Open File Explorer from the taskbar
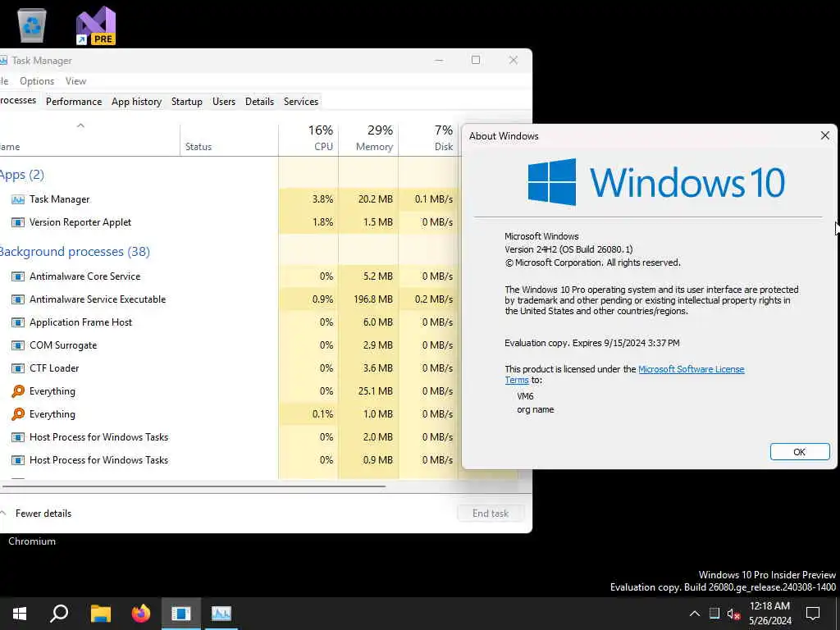 (x=100, y=614)
